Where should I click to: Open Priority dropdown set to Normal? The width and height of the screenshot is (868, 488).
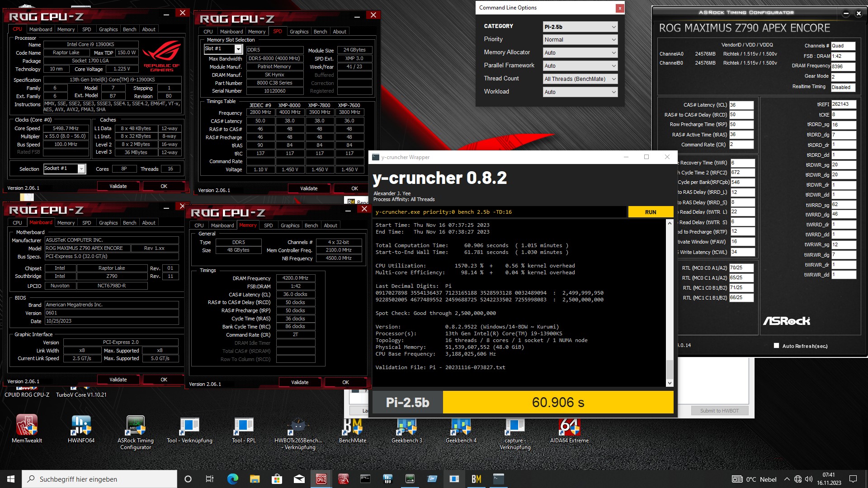(580, 40)
